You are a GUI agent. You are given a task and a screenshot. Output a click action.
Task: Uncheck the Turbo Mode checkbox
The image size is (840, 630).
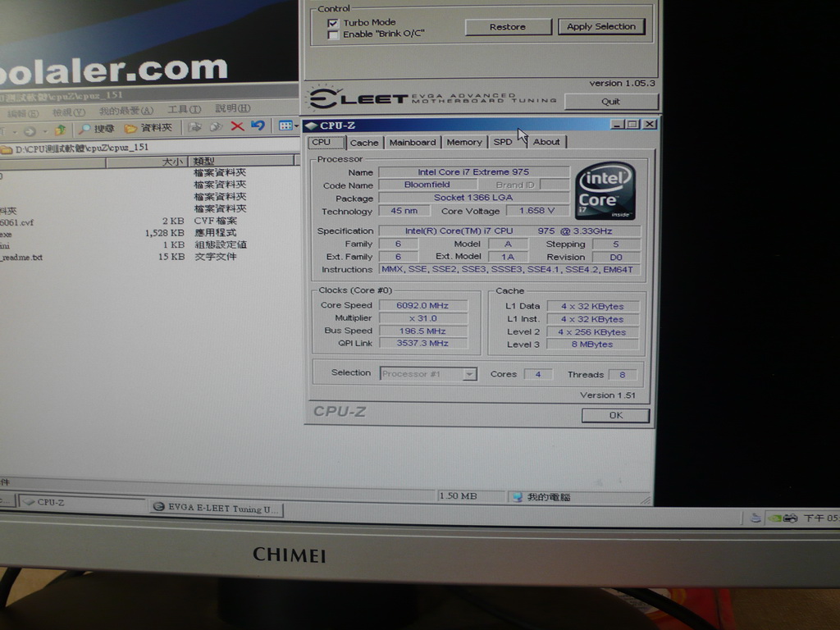333,23
